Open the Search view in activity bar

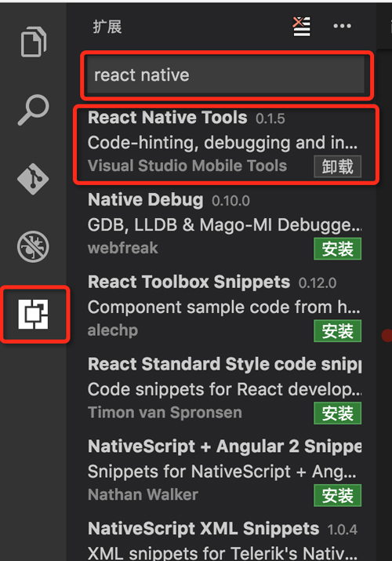[x=33, y=110]
